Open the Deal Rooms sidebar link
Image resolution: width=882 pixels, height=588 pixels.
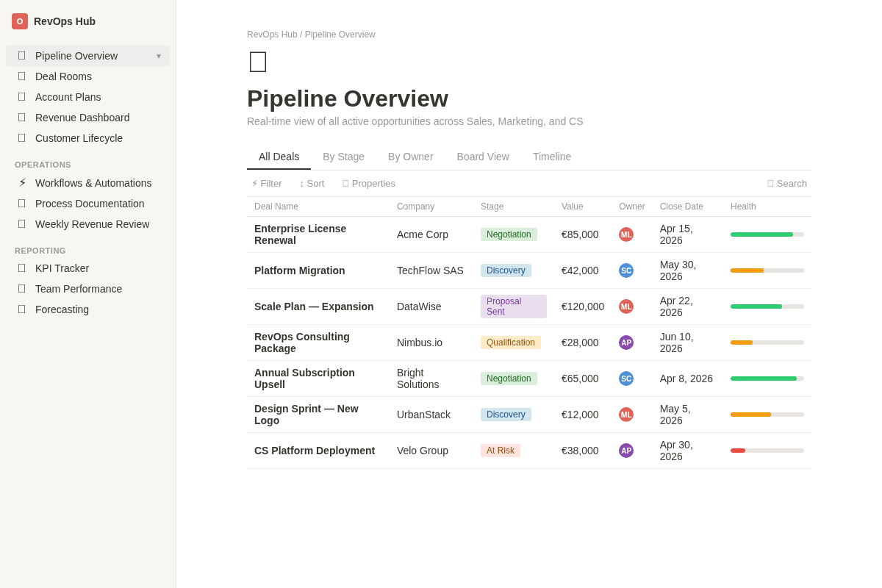point(63,76)
